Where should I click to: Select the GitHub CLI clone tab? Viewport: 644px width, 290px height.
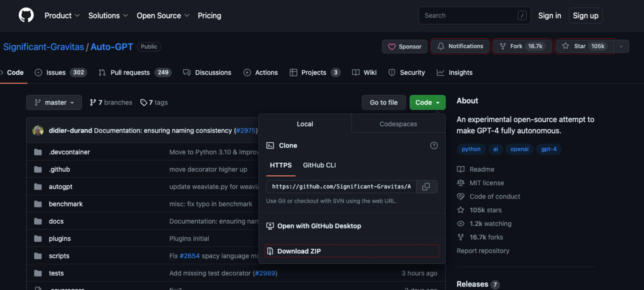tap(319, 165)
